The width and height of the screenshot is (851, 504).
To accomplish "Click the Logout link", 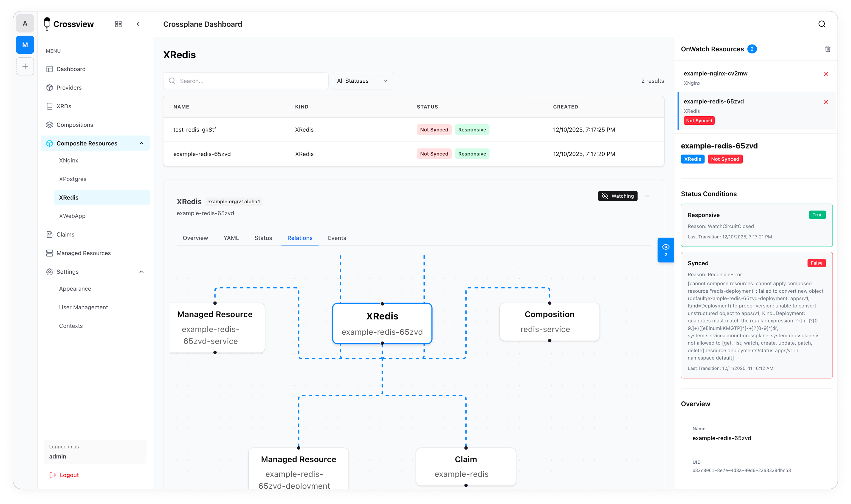I will point(69,475).
